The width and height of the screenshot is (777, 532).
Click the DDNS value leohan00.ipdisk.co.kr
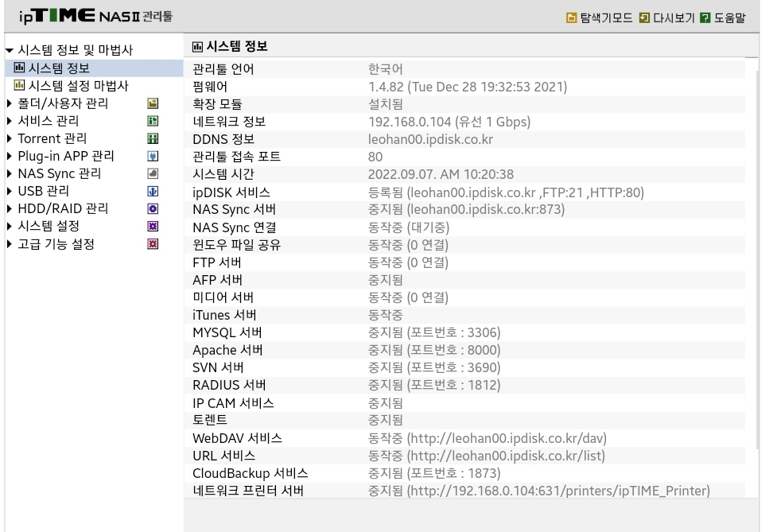430,139
